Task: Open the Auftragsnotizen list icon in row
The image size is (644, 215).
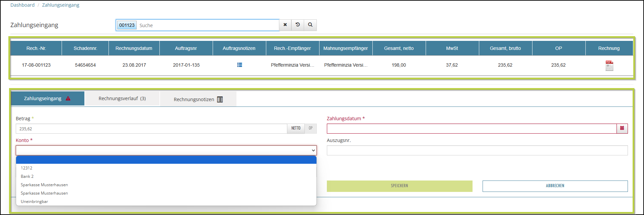Action: click(239, 65)
